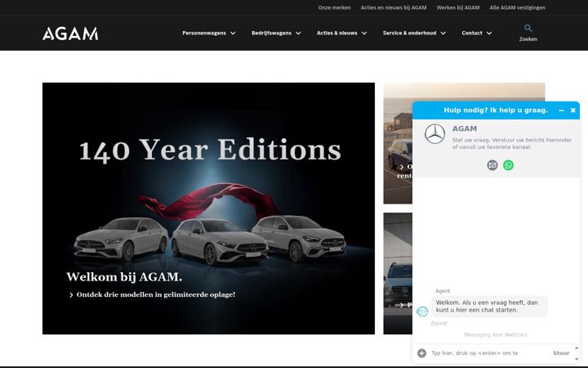The width and height of the screenshot is (588, 368).
Task: Click the beach car promo tile
Action: click(398, 143)
